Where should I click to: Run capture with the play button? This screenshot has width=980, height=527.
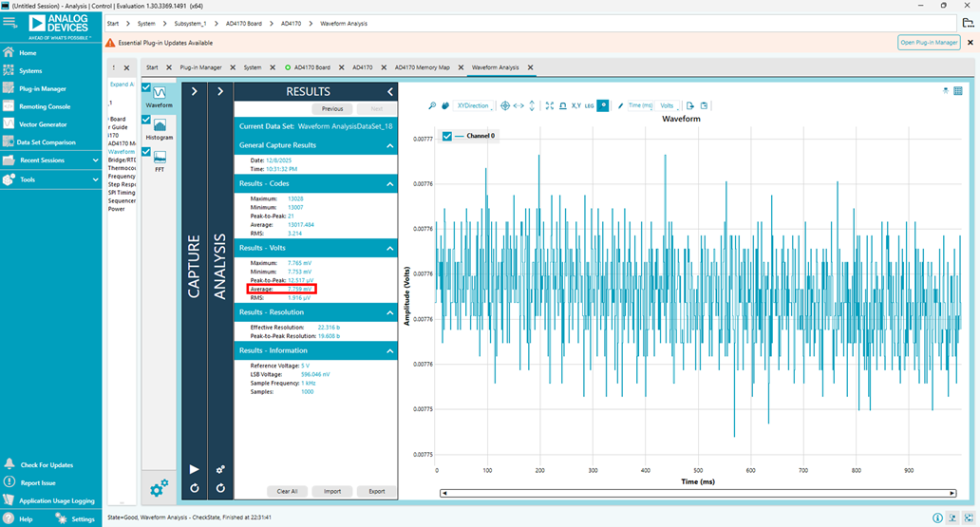[x=195, y=469]
